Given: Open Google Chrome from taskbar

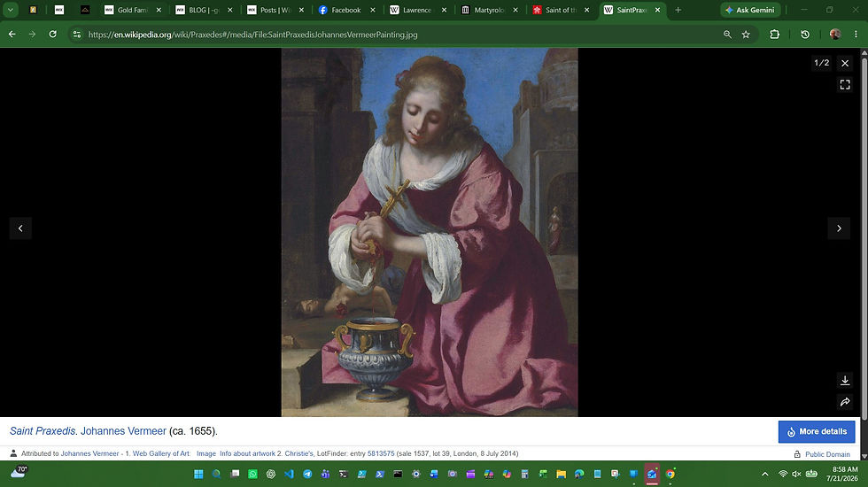Looking at the screenshot, I should click(670, 474).
